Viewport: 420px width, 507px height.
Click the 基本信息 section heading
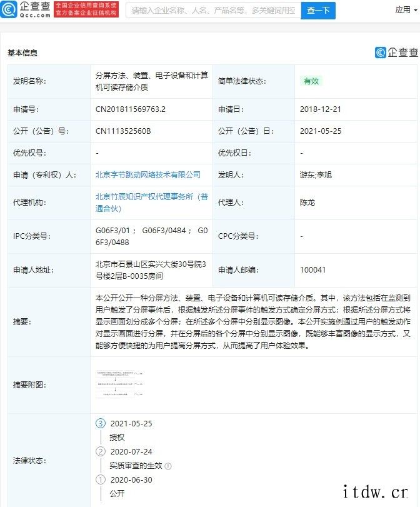click(x=22, y=53)
